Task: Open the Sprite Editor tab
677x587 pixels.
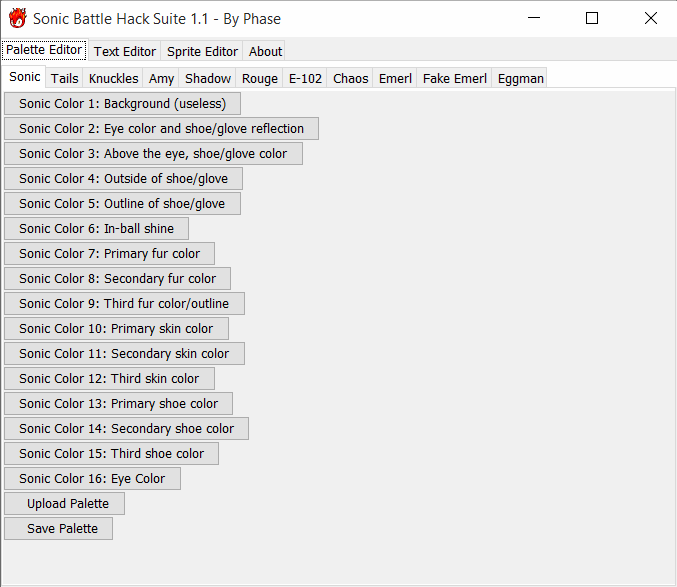Action: click(x=203, y=51)
